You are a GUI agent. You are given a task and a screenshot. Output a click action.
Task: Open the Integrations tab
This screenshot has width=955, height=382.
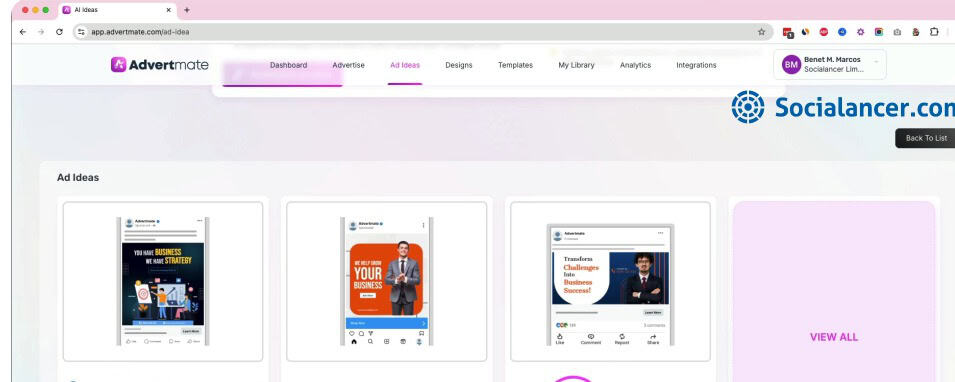click(696, 65)
